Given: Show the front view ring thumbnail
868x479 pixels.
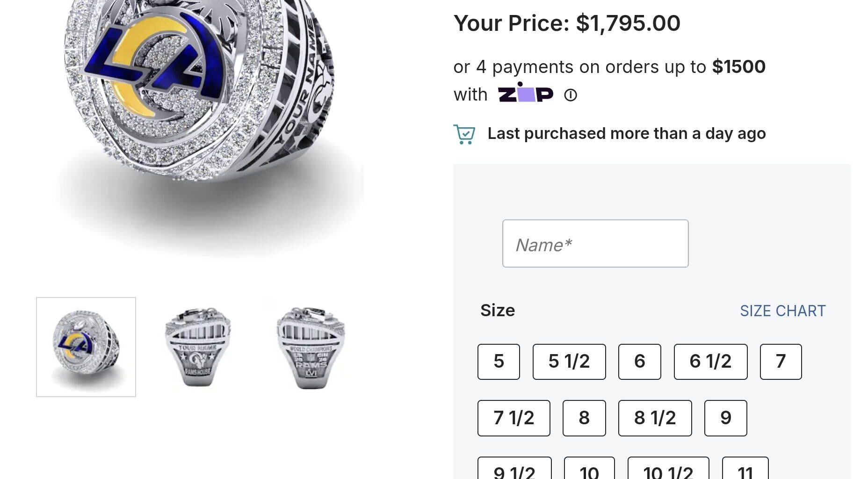Looking at the screenshot, I should pyautogui.click(x=86, y=347).
